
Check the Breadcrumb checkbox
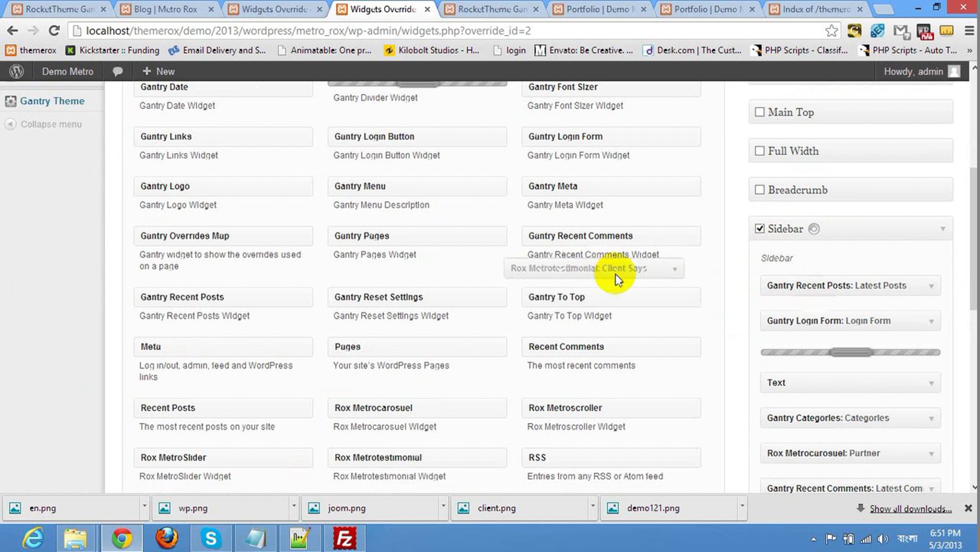pos(759,190)
